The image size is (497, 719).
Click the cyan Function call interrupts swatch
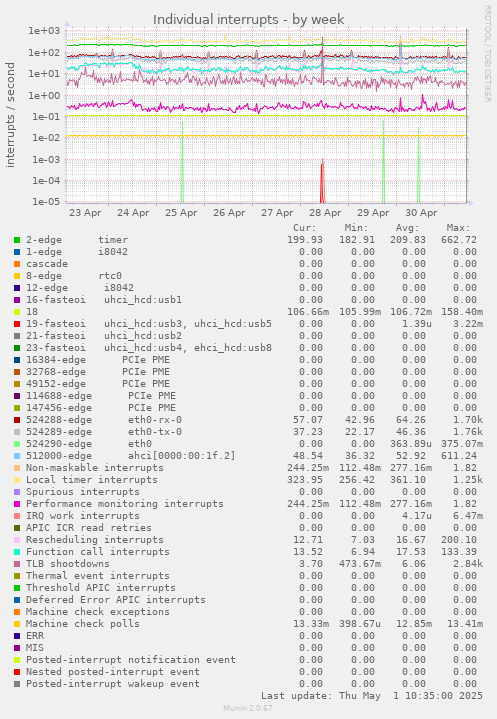[x=17, y=552]
